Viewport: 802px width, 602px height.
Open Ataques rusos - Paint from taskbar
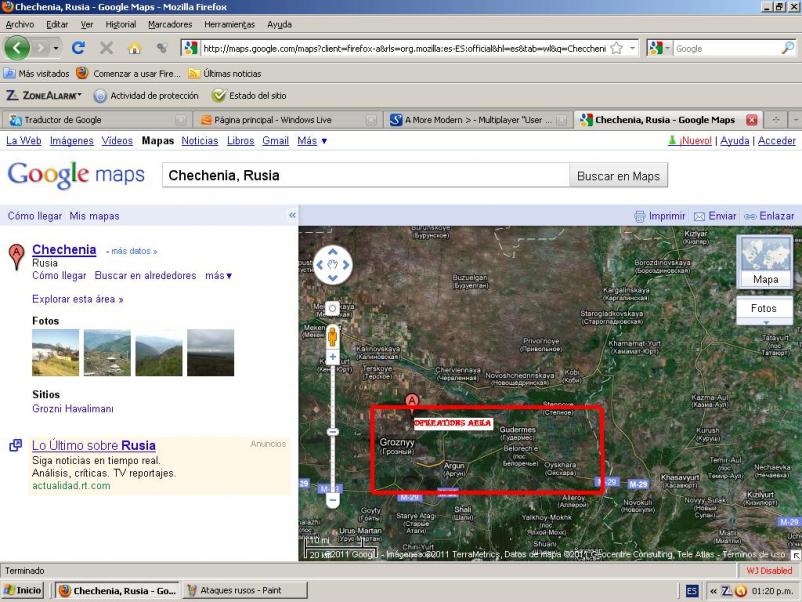pyautogui.click(x=240, y=590)
